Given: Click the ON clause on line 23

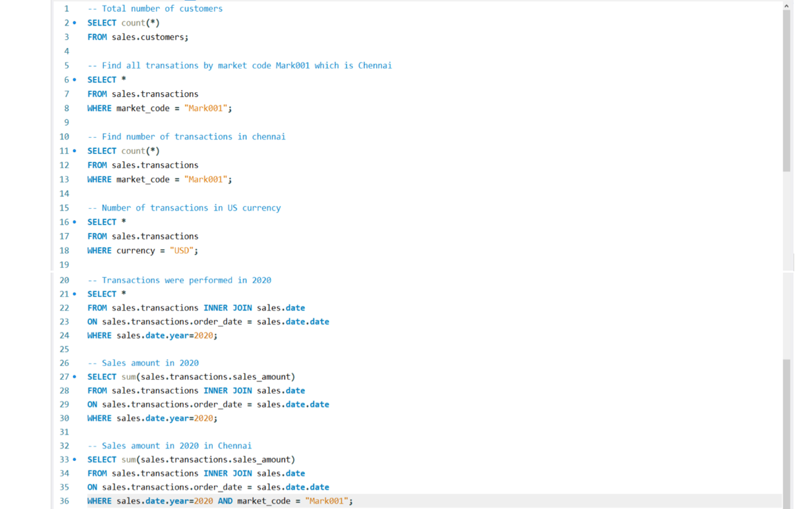Looking at the screenshot, I should click(208, 322).
